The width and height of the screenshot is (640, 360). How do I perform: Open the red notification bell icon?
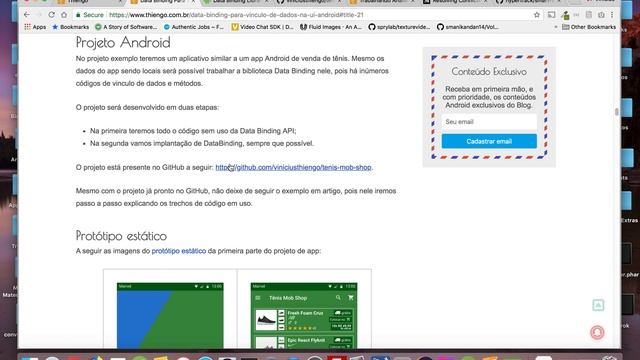[597, 333]
